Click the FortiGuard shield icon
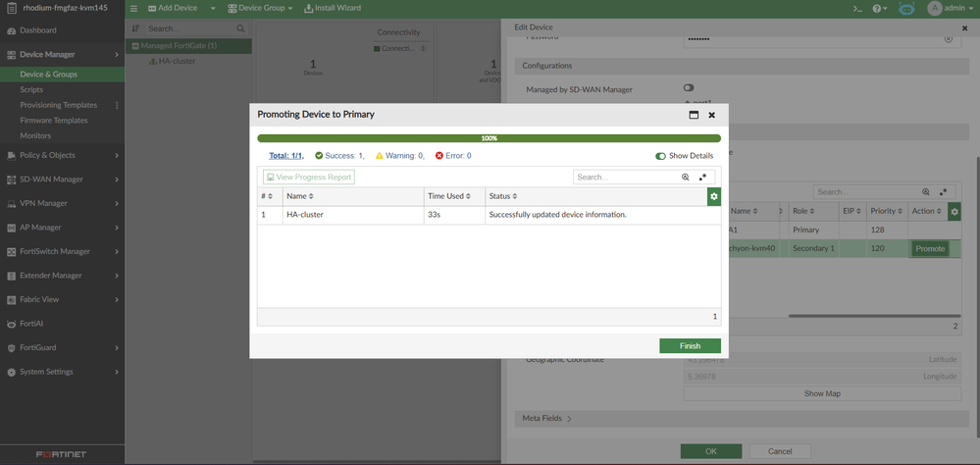This screenshot has height=465, width=980. click(x=11, y=347)
